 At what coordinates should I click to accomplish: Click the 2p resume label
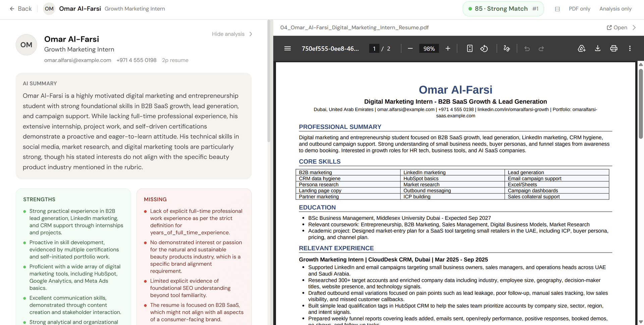tap(175, 60)
